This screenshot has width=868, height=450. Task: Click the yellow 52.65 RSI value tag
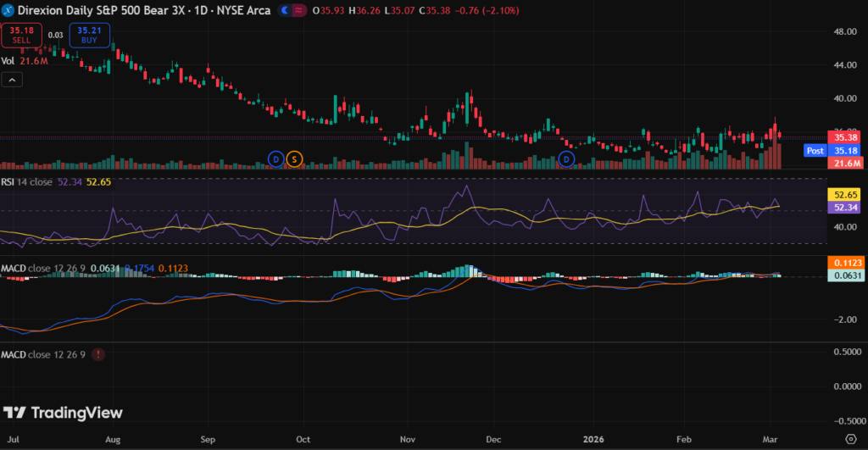(843, 194)
